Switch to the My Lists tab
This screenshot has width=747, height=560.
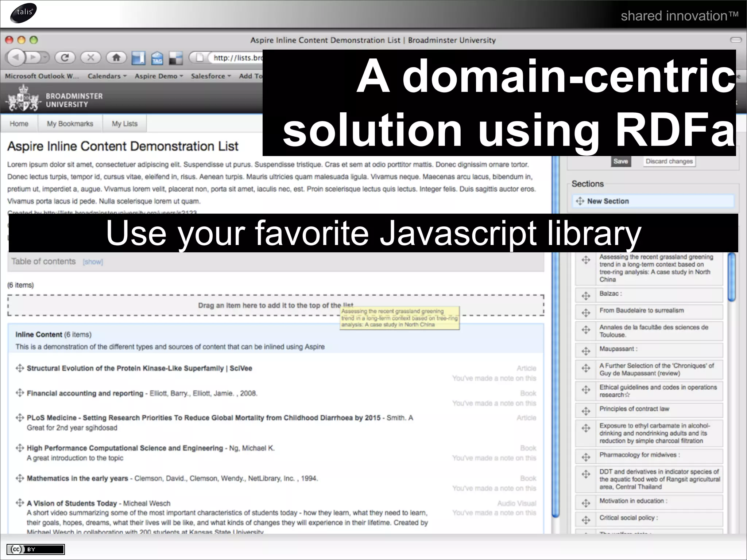[x=125, y=124]
